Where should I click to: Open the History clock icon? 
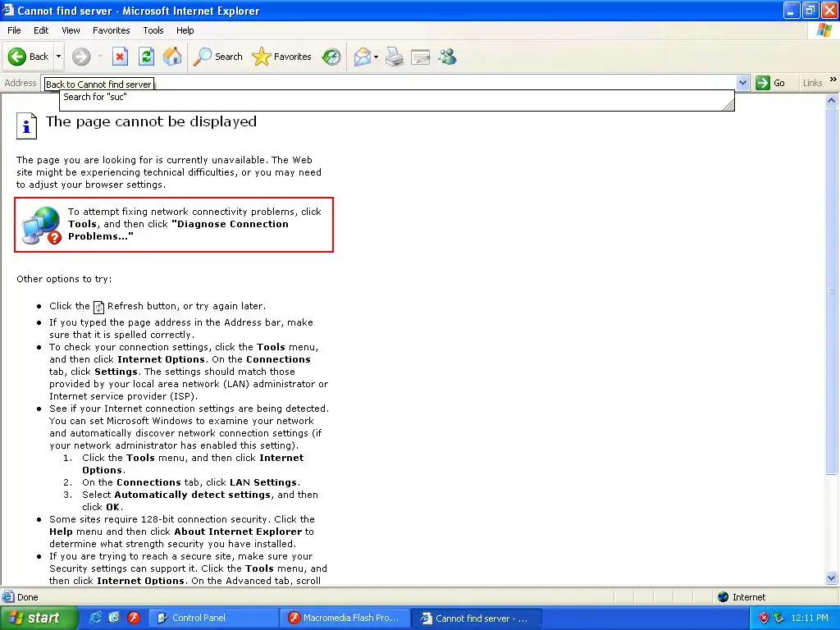click(331, 57)
